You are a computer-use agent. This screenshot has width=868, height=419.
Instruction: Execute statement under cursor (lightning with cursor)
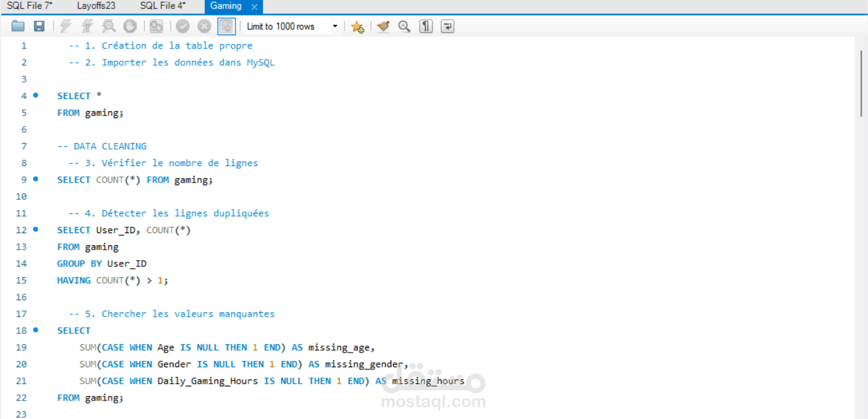click(x=87, y=26)
